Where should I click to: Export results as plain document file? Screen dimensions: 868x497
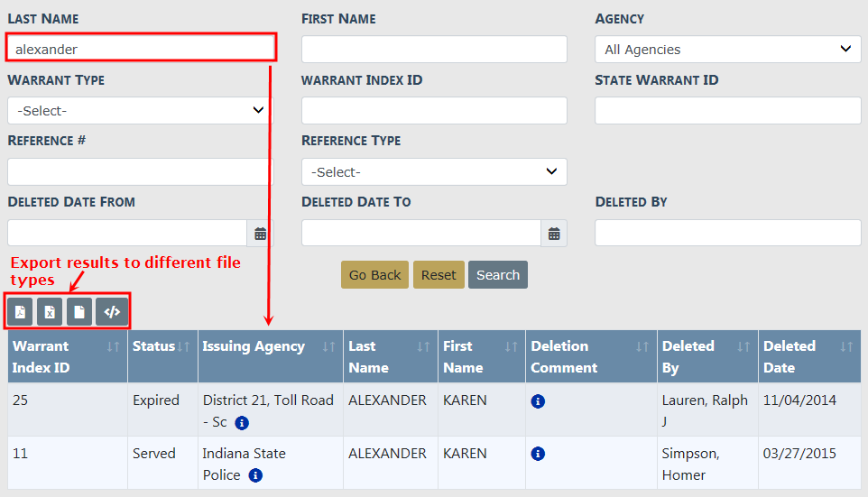pos(79,312)
